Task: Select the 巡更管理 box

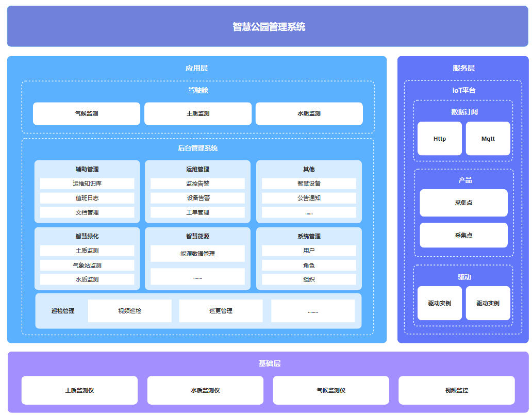Action: (221, 311)
